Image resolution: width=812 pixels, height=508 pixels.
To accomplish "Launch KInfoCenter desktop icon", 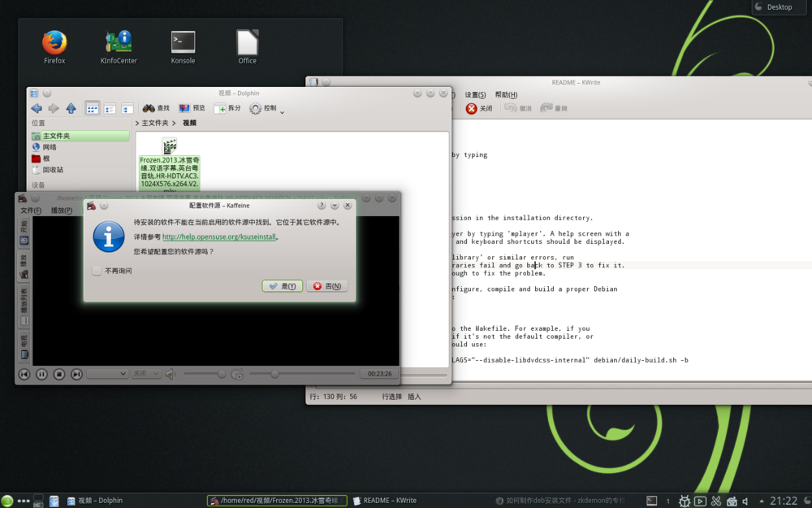I will (119, 46).
